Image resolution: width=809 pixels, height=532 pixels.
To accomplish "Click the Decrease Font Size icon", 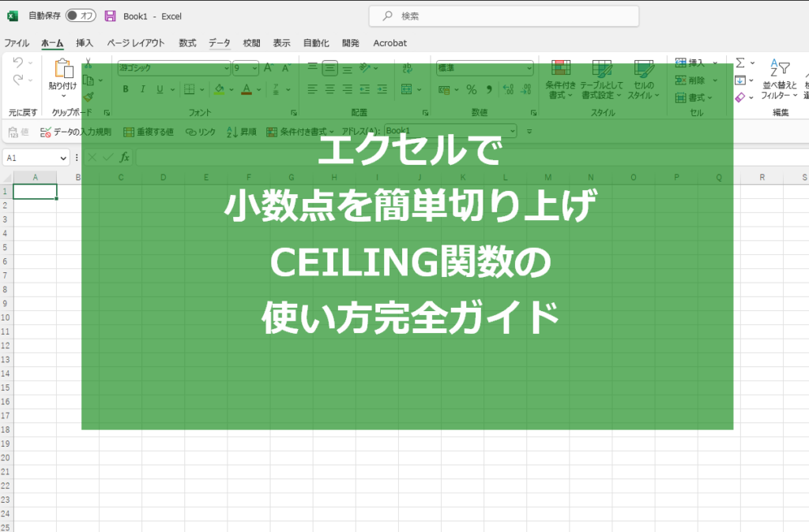I will (x=286, y=68).
